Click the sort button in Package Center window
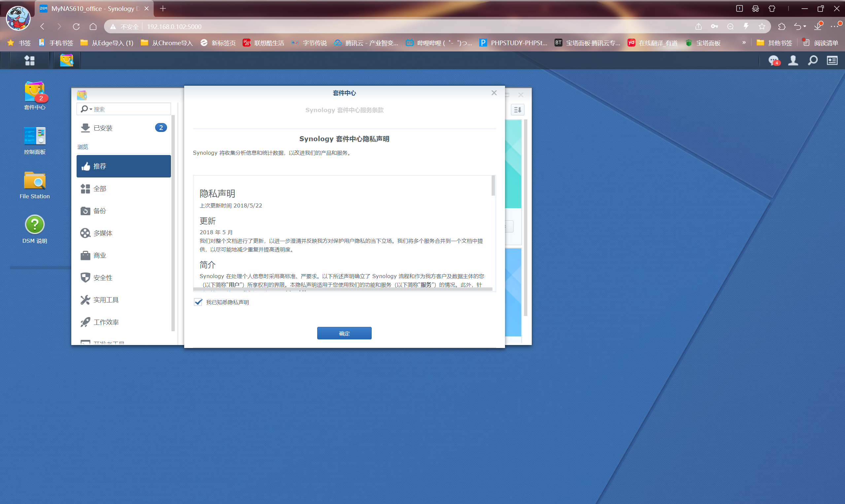Screen dimensions: 845x504 click(518, 110)
